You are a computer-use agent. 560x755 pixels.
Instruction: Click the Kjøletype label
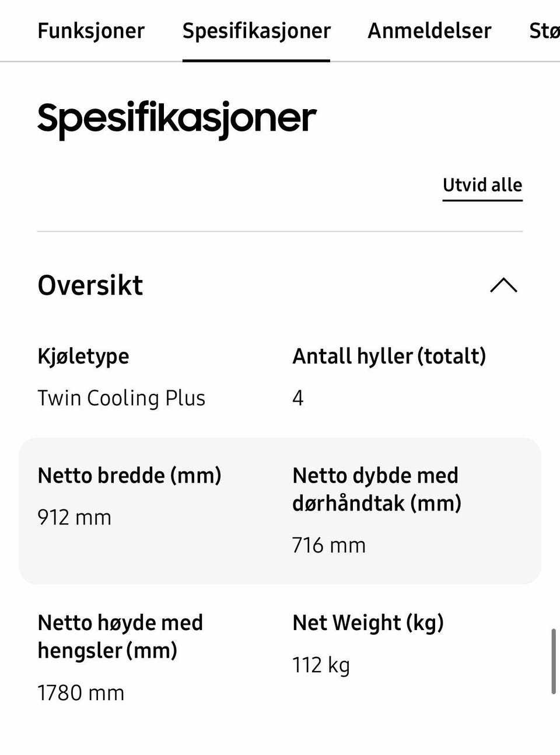click(x=83, y=356)
